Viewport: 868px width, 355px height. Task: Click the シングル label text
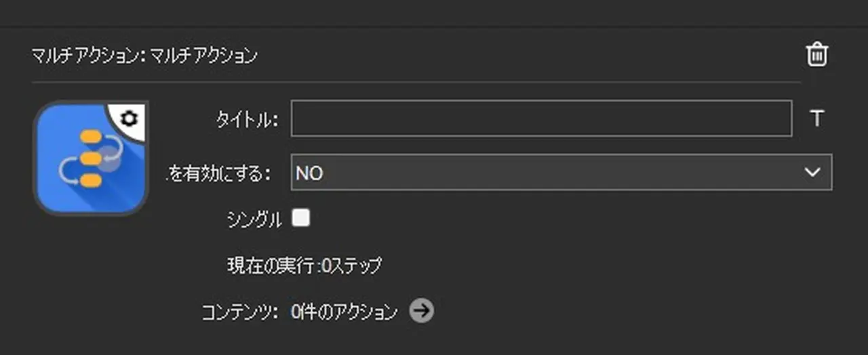click(256, 219)
